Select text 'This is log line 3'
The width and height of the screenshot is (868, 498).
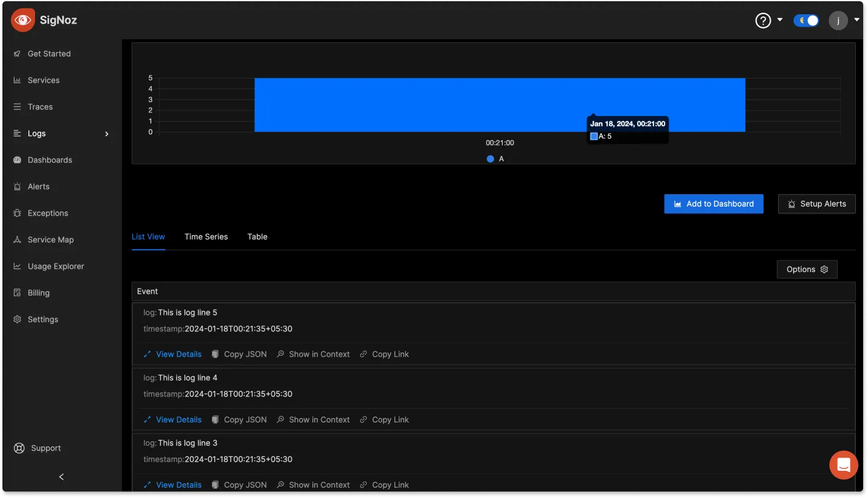click(187, 443)
